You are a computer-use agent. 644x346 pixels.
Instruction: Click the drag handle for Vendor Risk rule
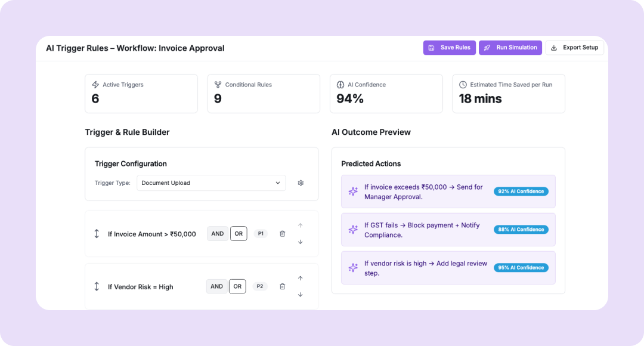[x=97, y=286]
